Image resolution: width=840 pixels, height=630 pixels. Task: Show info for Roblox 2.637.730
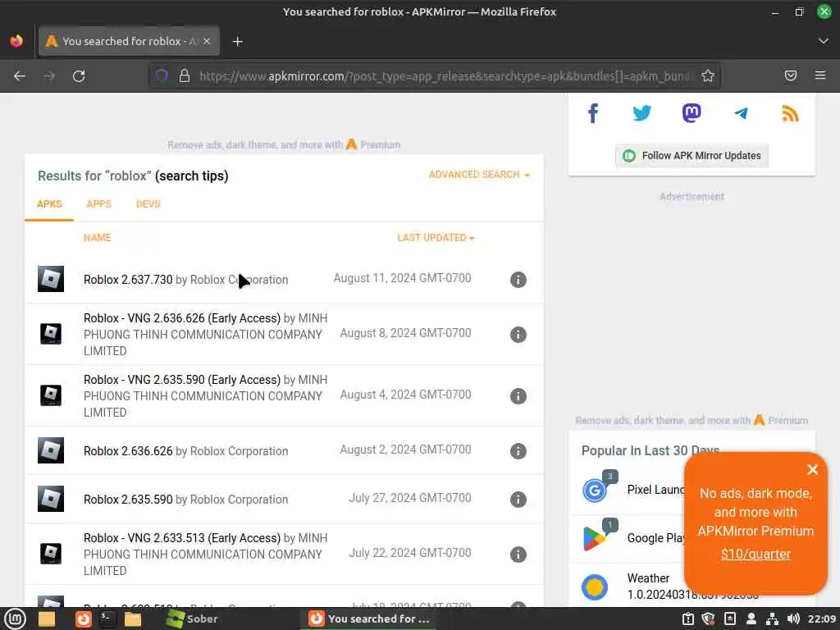(x=518, y=280)
